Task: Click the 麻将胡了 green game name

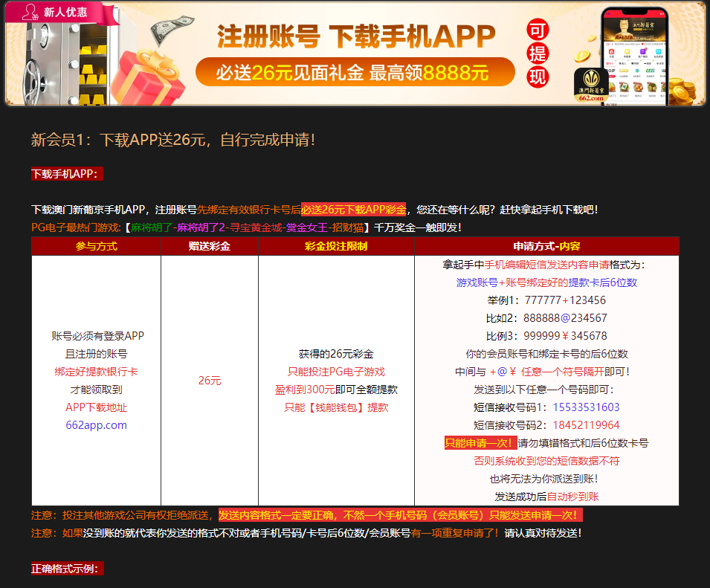Action: pos(152,227)
